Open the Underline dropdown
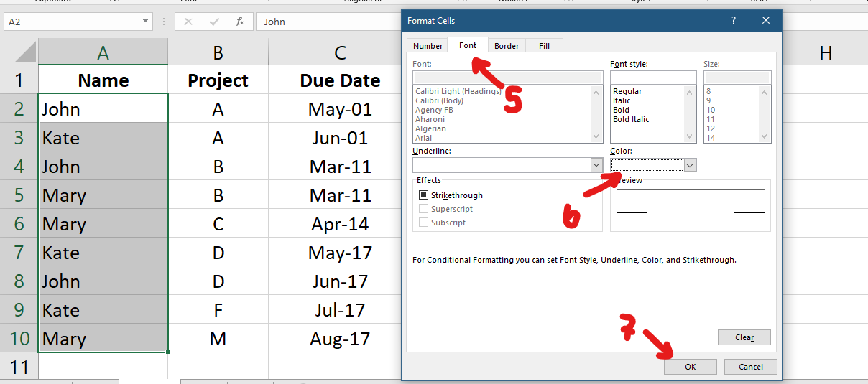 click(596, 165)
